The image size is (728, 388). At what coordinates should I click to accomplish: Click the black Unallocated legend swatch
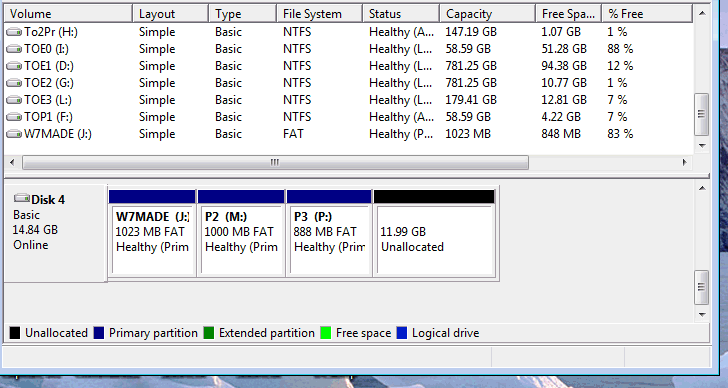pos(15,333)
